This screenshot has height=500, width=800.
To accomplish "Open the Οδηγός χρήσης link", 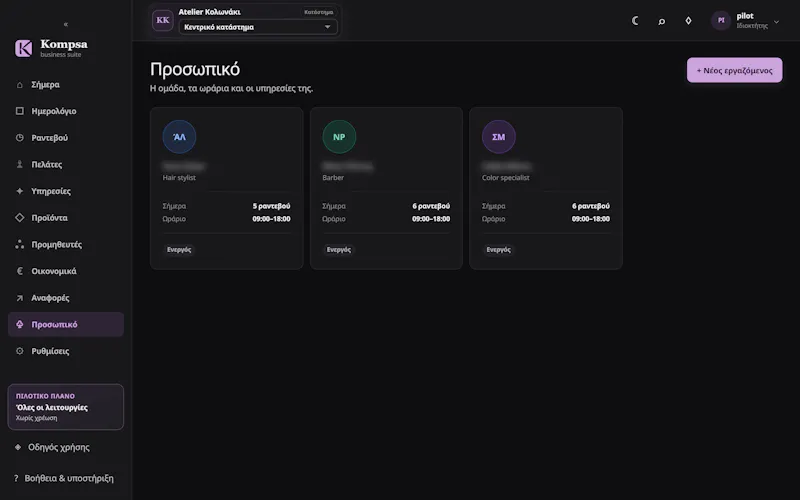I will tap(59, 447).
